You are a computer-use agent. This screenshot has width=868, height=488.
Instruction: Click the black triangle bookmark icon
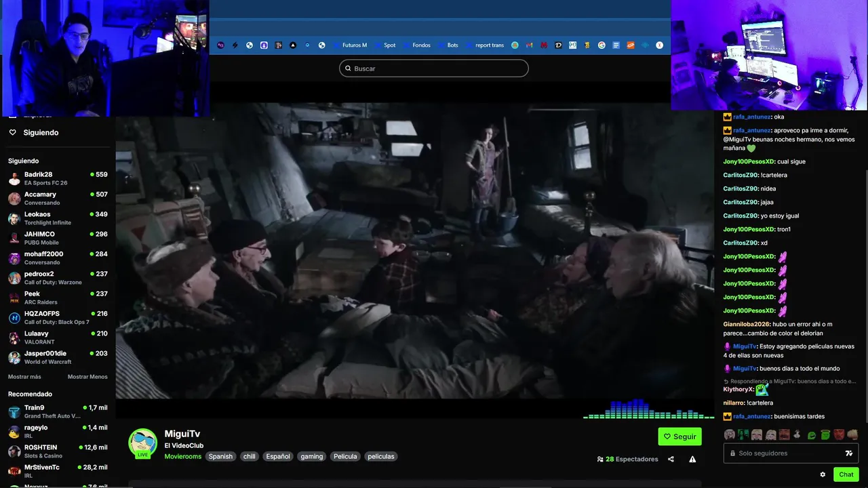(293, 45)
